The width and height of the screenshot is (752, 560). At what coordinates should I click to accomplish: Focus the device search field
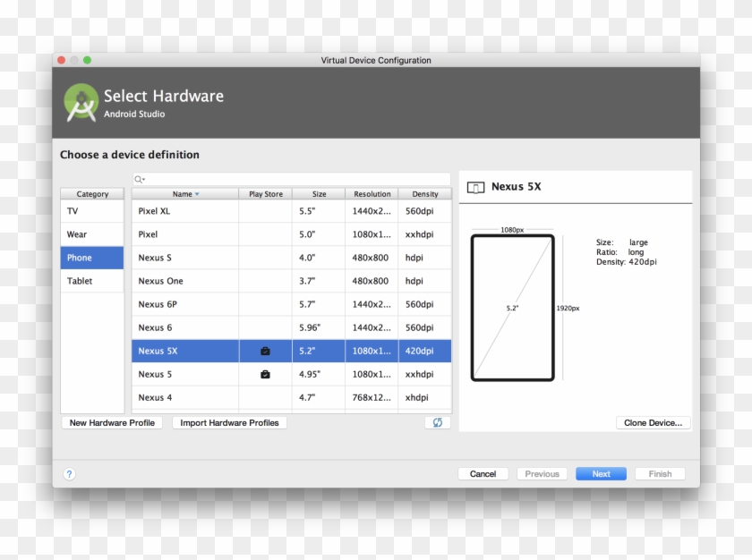(x=292, y=179)
